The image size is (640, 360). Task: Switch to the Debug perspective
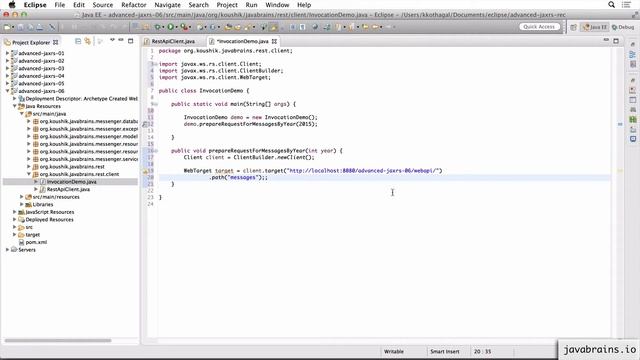click(x=623, y=27)
